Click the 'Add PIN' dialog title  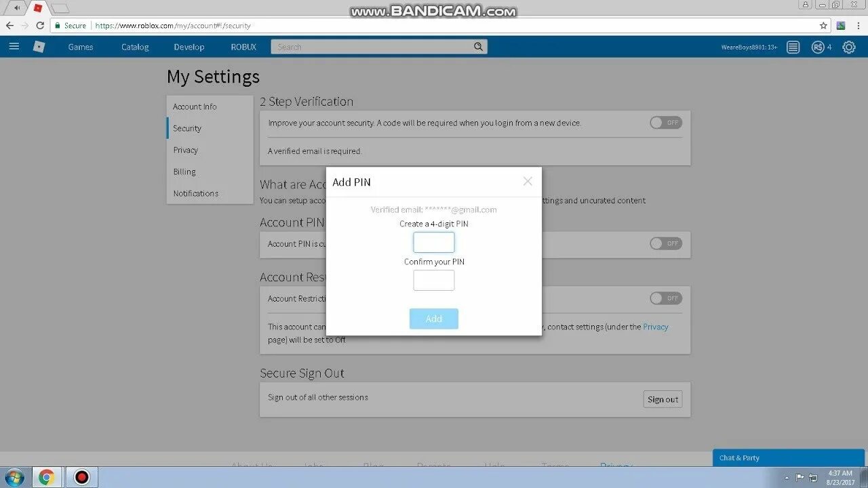tap(351, 182)
